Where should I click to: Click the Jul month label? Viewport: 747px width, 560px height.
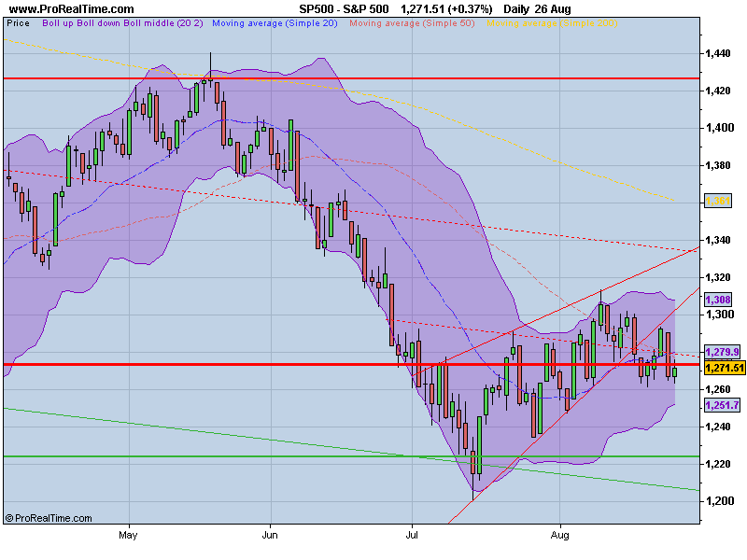[412, 535]
